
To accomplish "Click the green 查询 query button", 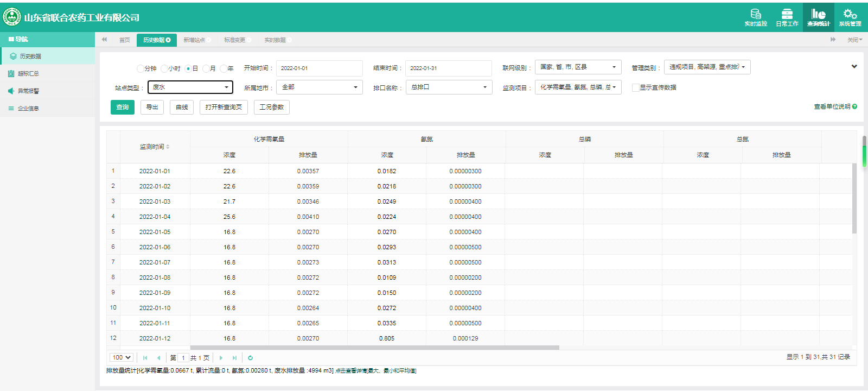I will [122, 108].
